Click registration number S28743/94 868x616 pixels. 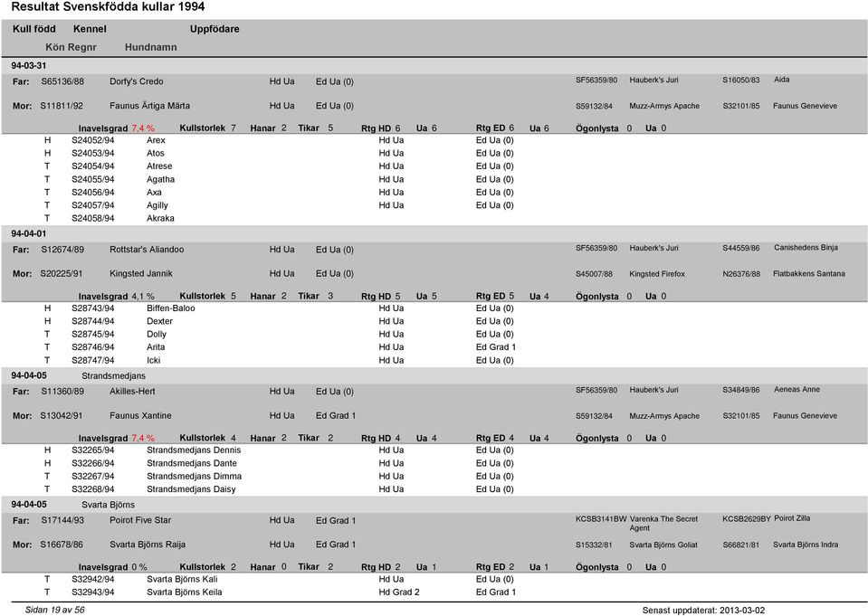pos(93,308)
